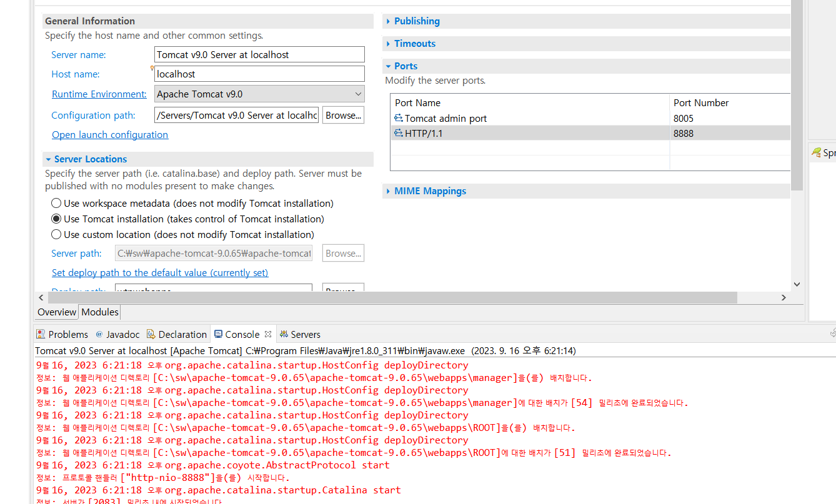The height and width of the screenshot is (504, 836).
Task: Open the Declaration tab
Action: tap(176, 334)
